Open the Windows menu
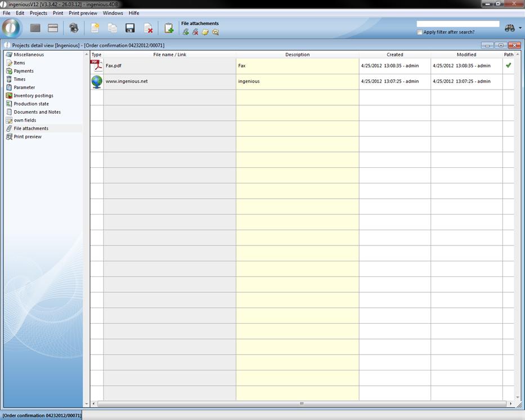This screenshot has height=420, width=525. point(113,13)
